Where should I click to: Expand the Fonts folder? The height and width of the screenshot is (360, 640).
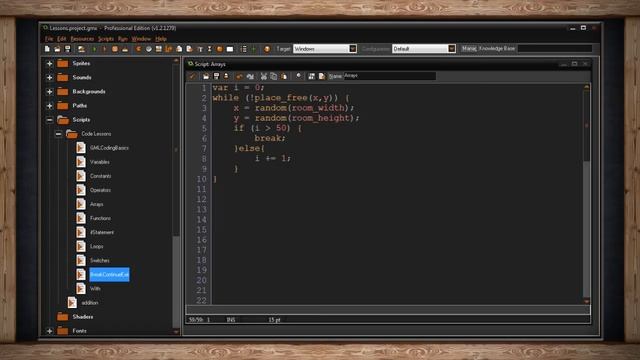pos(49,331)
